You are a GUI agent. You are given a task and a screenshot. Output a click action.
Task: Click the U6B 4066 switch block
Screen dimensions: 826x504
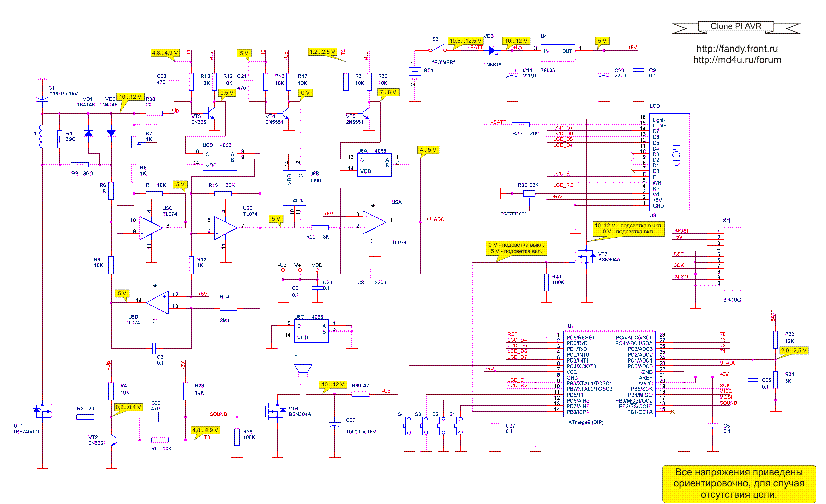click(294, 188)
